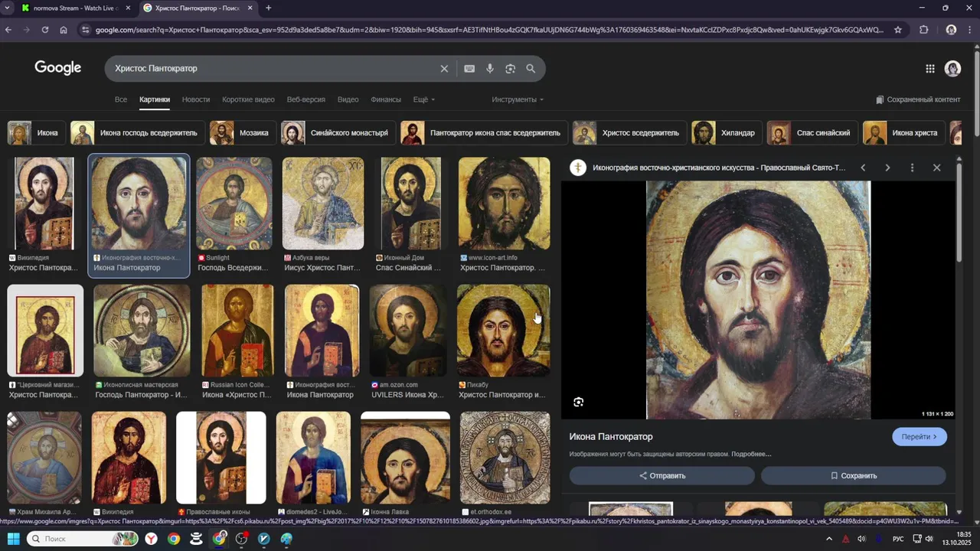Go to the Google logo homepage

click(x=57, y=68)
